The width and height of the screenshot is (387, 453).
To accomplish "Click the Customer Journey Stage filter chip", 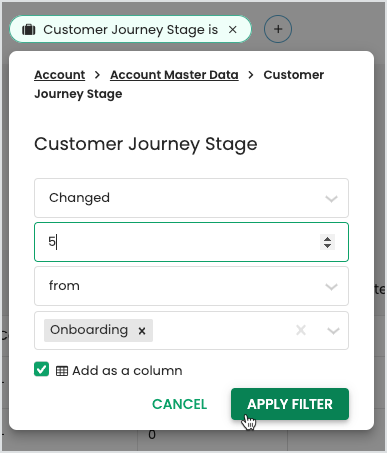I will click(130, 29).
